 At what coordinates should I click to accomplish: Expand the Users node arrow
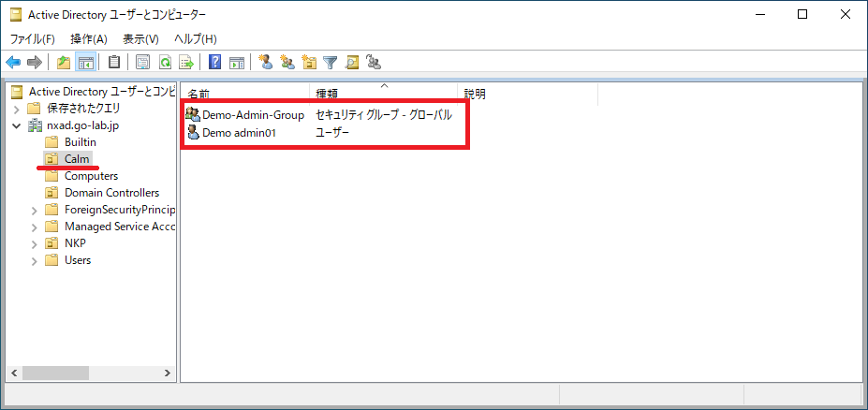coord(35,260)
